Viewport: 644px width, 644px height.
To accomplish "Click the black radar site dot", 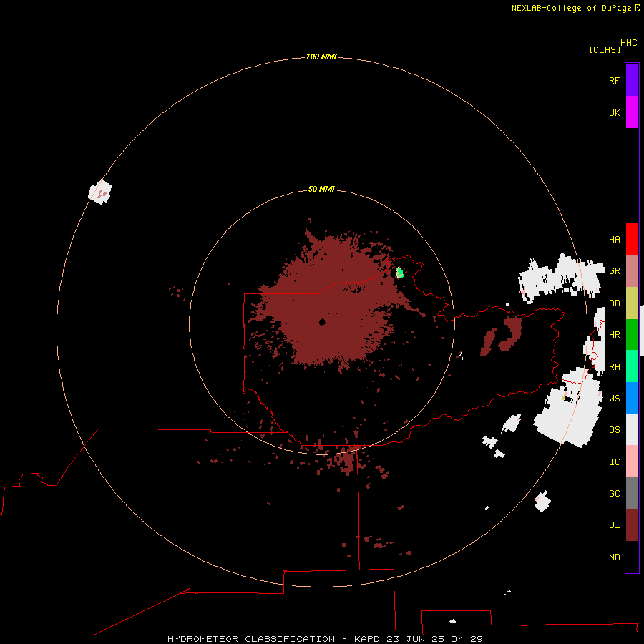I will (322, 322).
